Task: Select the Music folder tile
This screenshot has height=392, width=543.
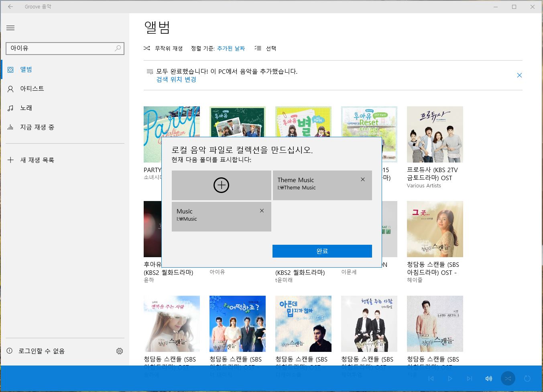Action: tap(222, 217)
